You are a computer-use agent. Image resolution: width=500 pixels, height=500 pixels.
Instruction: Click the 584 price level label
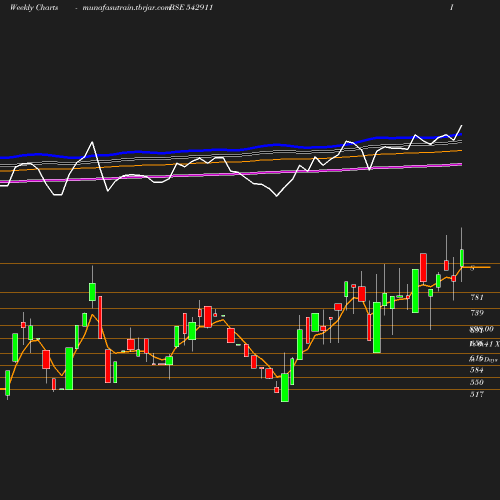point(477,370)
